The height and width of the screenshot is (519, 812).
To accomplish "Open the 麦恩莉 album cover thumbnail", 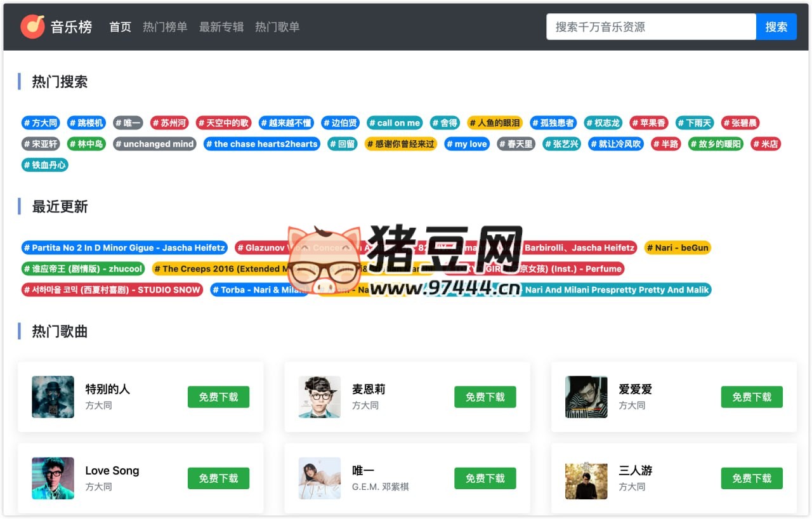I will pos(320,397).
